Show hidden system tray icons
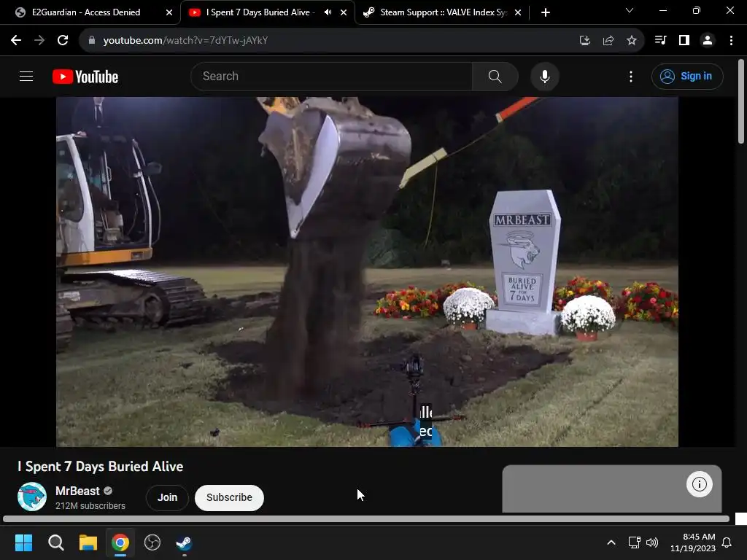 pos(611,542)
